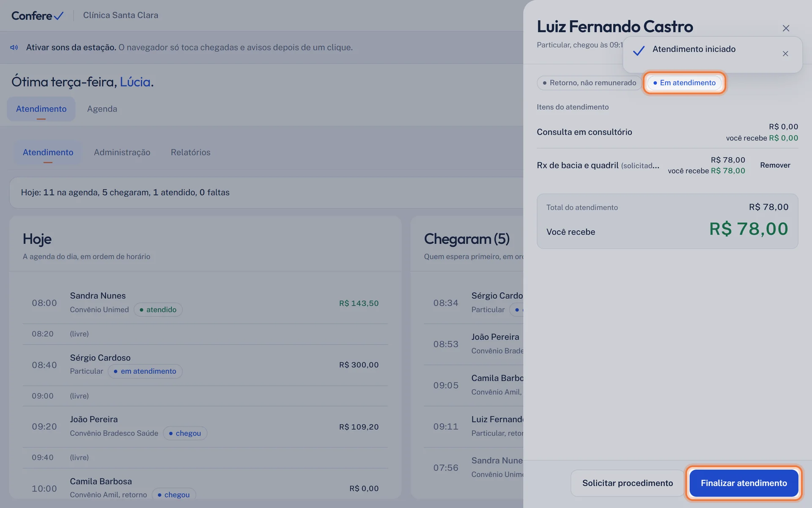Open the 08:34 arrival in Chegaram list

tap(474, 303)
